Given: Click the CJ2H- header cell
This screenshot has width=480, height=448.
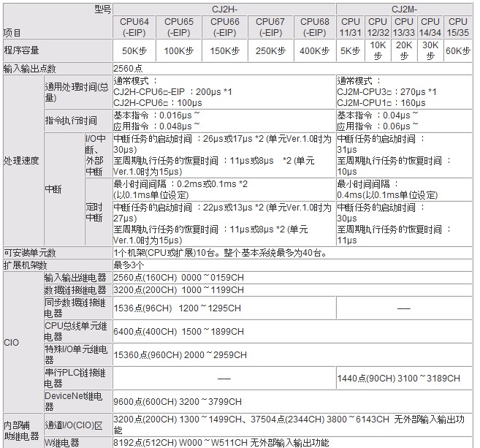Looking at the screenshot, I should [224, 10].
